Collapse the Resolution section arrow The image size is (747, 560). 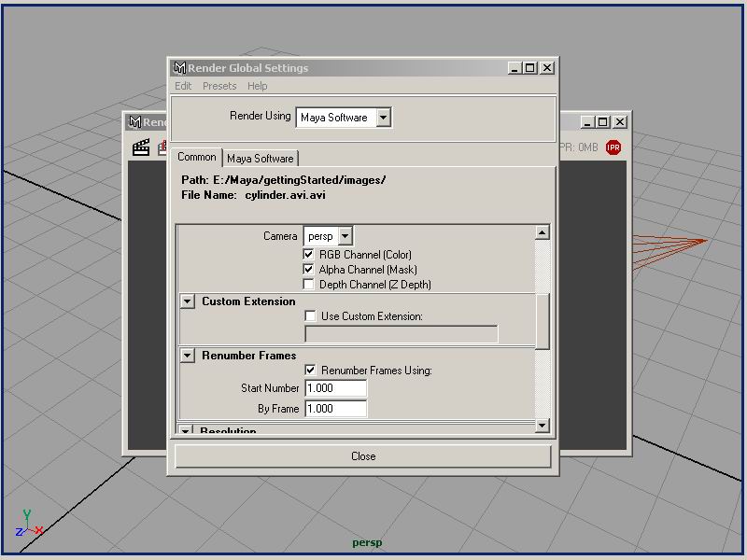tap(186, 429)
